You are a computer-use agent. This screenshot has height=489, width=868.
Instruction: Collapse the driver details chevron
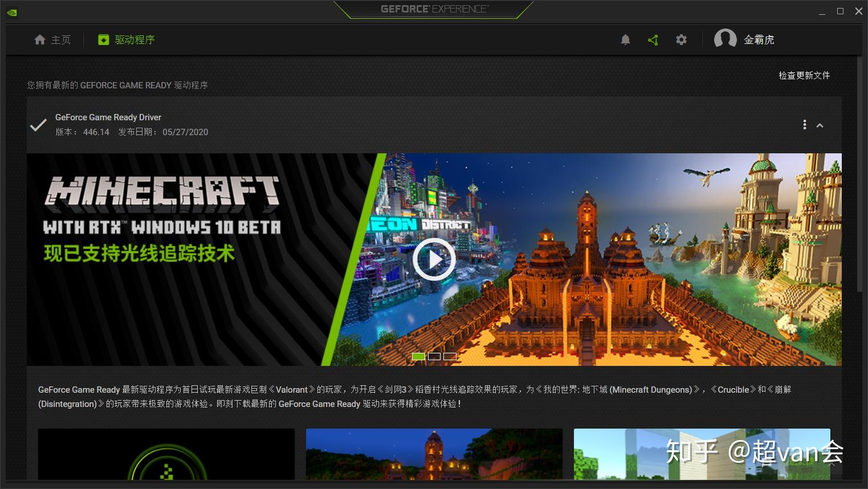[x=820, y=125]
